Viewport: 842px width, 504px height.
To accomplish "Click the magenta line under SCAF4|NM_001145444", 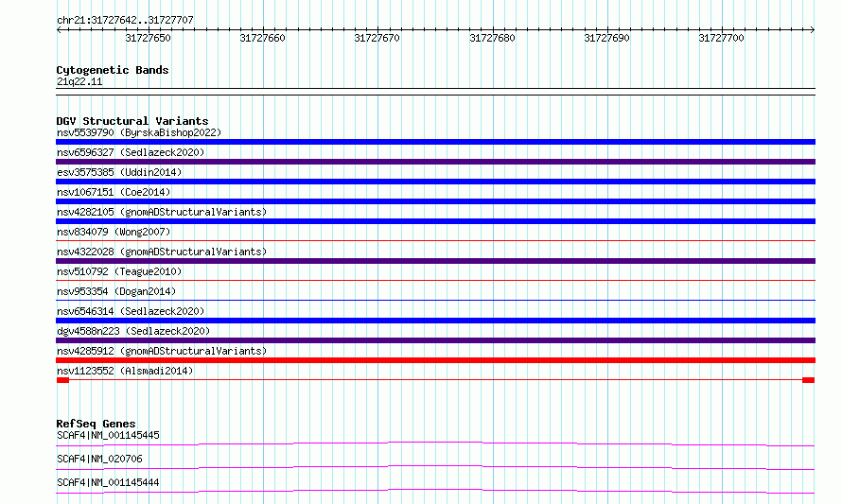I will click(x=435, y=491).
